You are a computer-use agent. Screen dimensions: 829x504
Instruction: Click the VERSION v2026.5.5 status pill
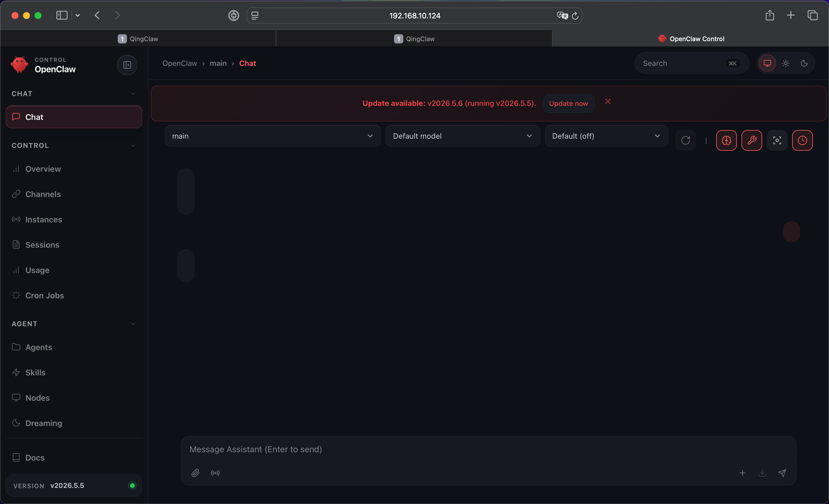(x=74, y=486)
